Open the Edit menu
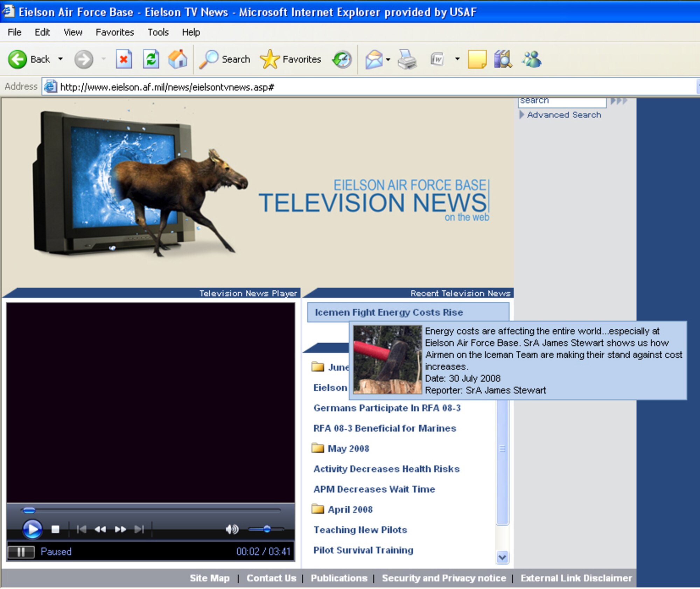The width and height of the screenshot is (700, 589). click(42, 32)
